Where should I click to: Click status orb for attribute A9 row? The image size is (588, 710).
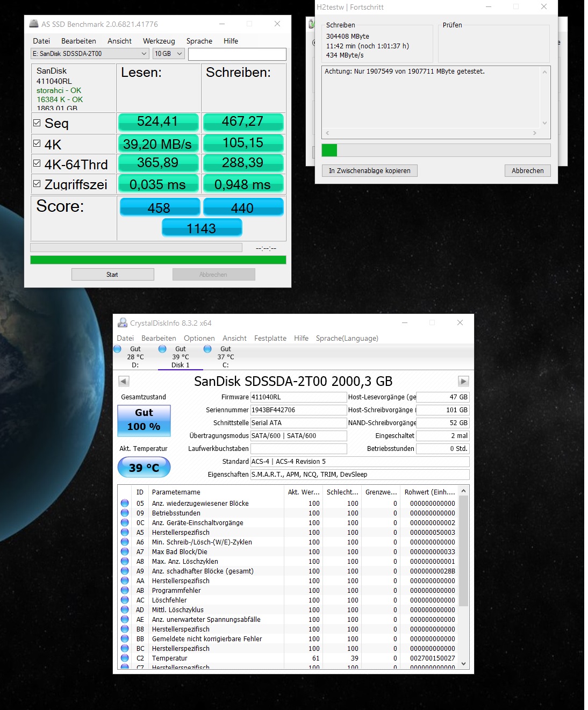point(125,571)
